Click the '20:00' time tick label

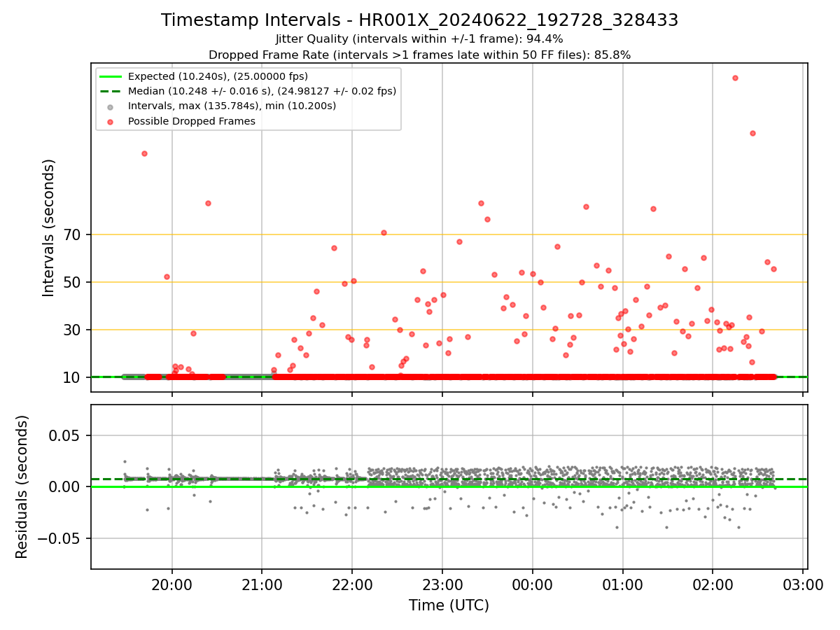pos(172,584)
